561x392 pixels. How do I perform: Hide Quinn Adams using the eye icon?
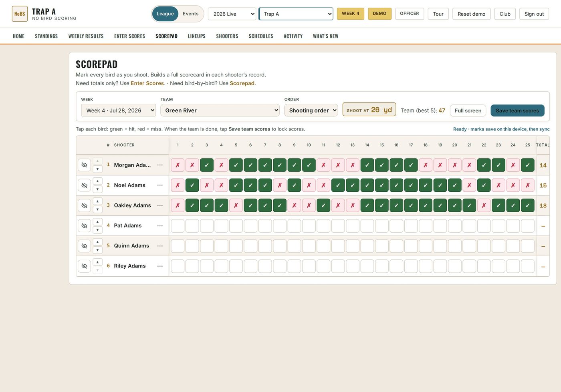(84, 246)
